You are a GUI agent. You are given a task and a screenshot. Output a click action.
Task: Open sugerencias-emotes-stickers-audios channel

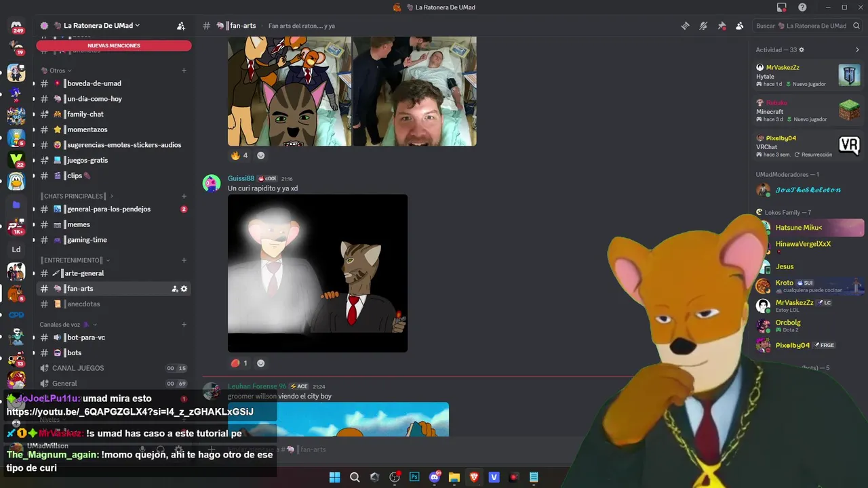113,145
